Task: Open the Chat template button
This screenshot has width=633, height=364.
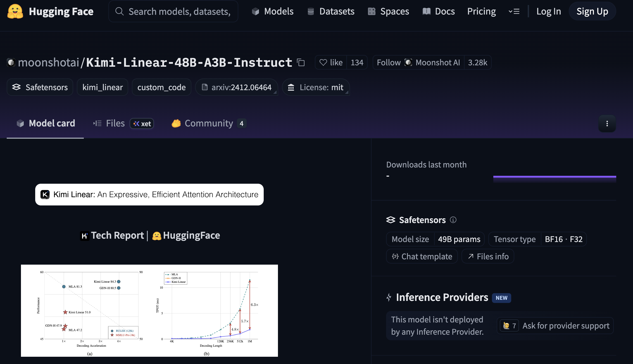Action: [422, 256]
